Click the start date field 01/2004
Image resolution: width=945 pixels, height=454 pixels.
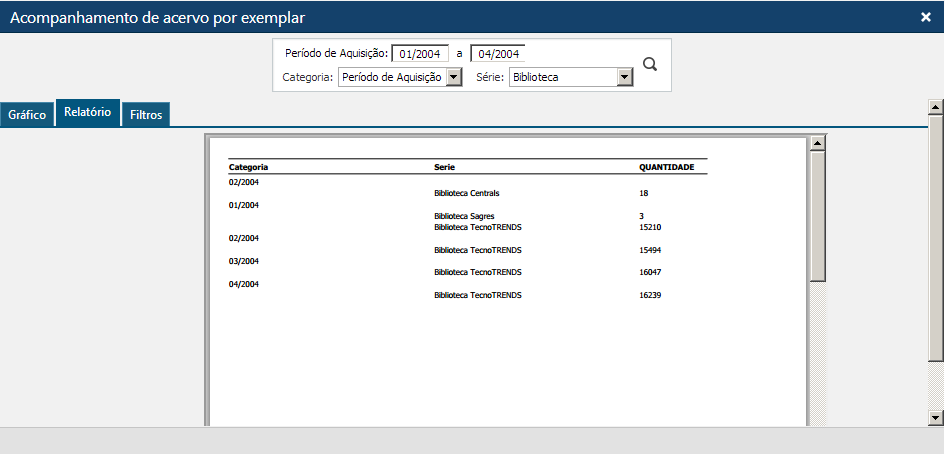click(x=420, y=54)
